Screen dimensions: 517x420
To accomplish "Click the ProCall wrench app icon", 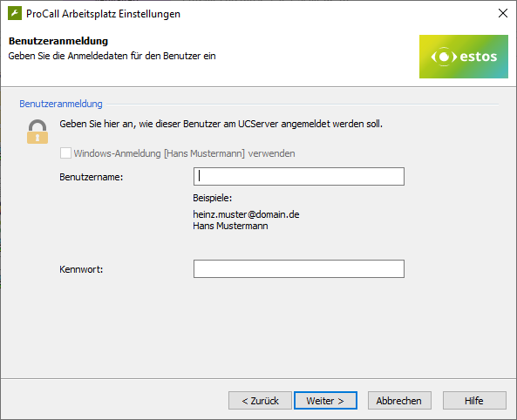I will click(15, 14).
